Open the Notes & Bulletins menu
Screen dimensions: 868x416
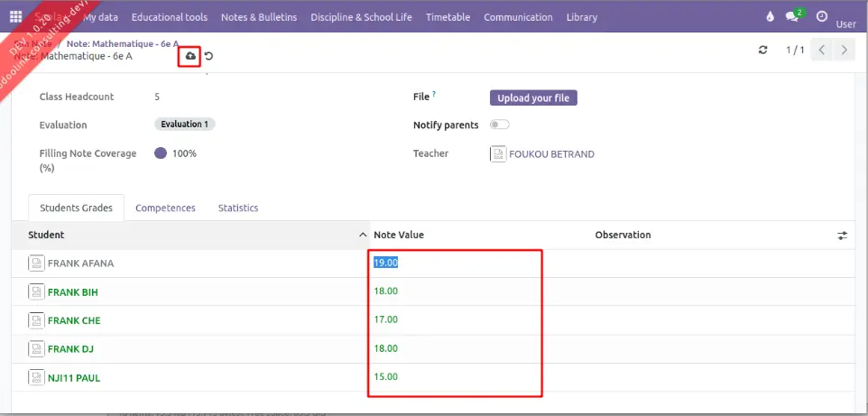259,17
